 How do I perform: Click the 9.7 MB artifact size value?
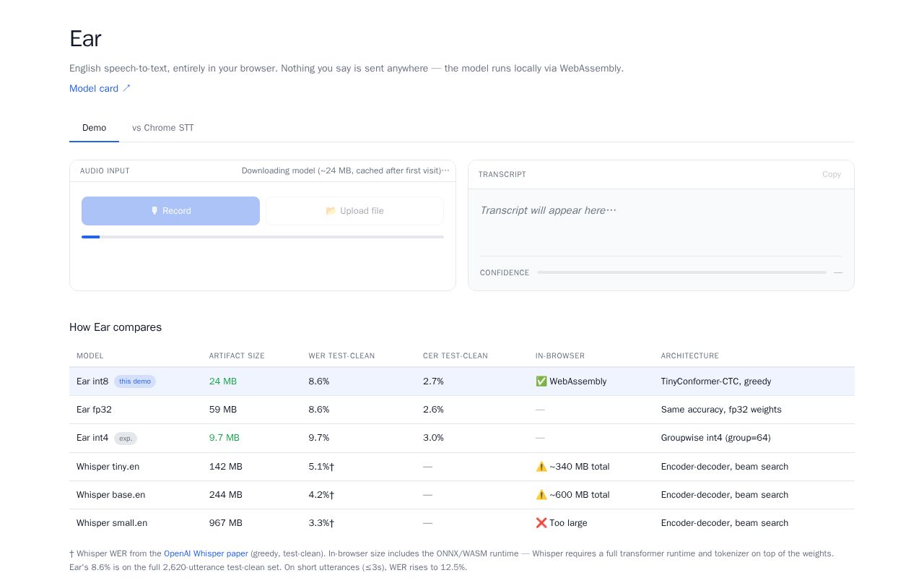click(225, 438)
